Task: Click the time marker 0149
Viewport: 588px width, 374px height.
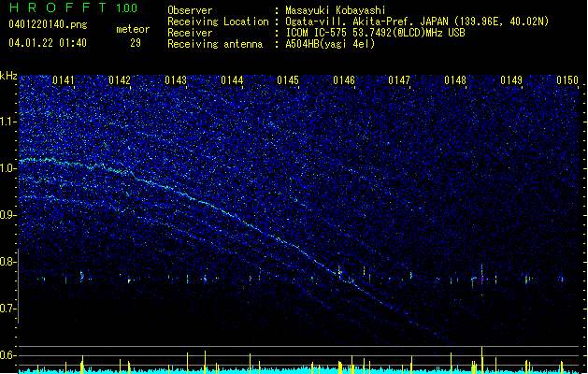Action: click(511, 80)
